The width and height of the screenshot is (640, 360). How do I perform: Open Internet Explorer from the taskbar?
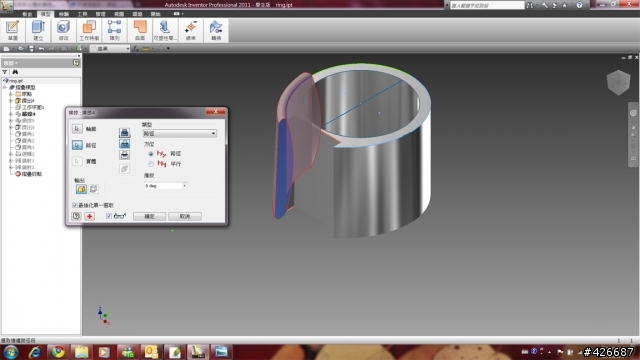click(x=35, y=352)
